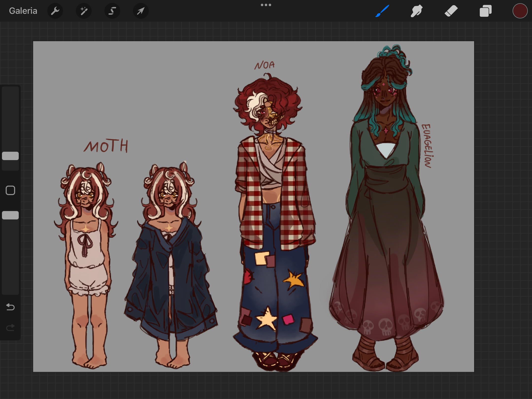Return to Galeria
The height and width of the screenshot is (399, 532).
[x=23, y=11]
